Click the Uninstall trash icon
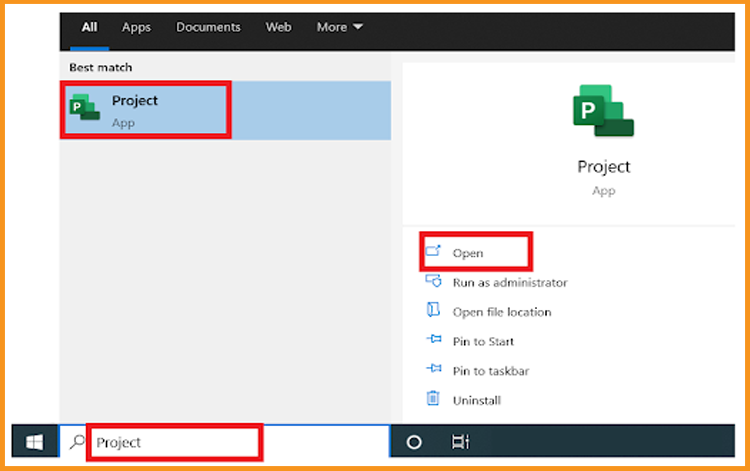The image size is (750, 471). coord(433,398)
